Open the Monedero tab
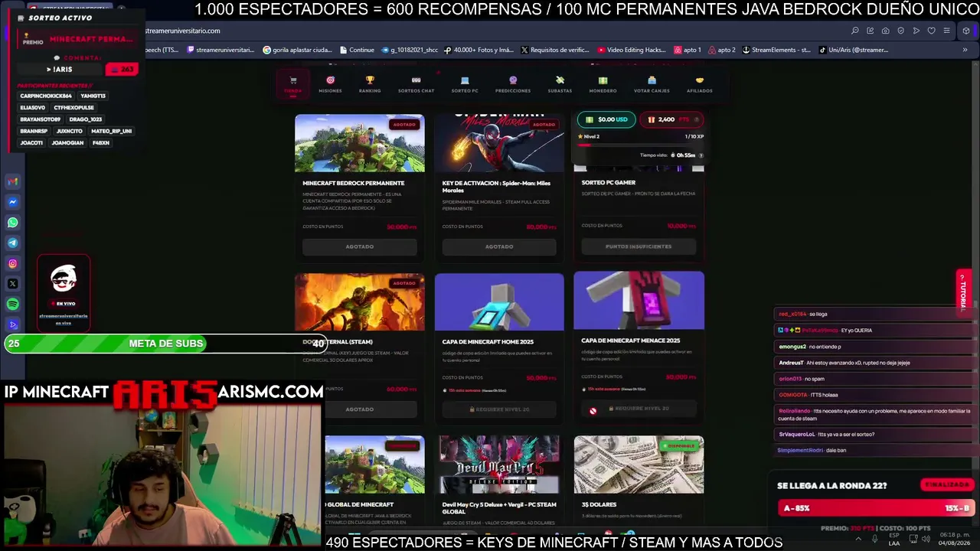980x551 pixels. point(603,84)
